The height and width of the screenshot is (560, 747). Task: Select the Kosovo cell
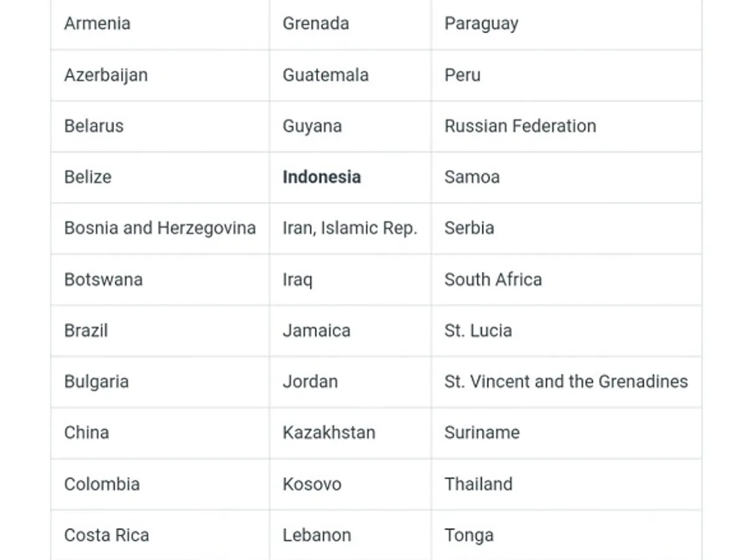312,484
